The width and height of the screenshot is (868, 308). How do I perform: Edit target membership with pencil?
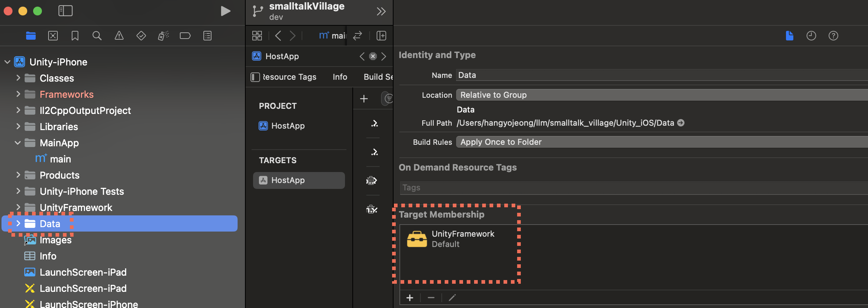click(x=452, y=298)
